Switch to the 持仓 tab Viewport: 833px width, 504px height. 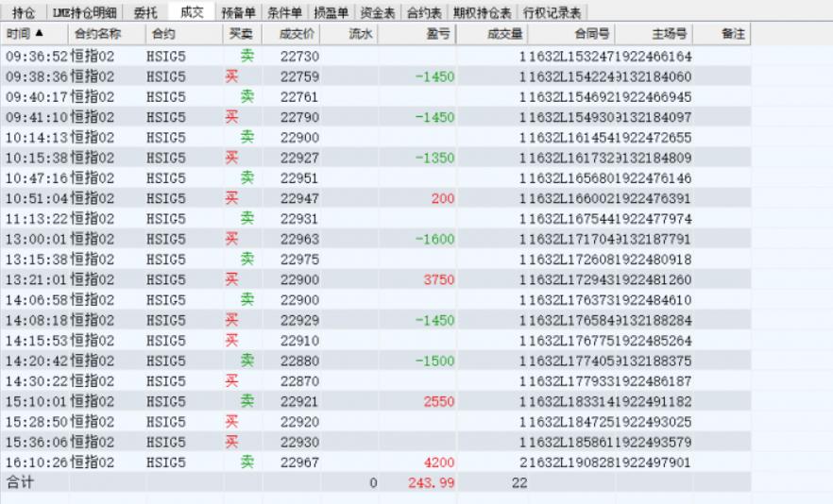[24, 13]
